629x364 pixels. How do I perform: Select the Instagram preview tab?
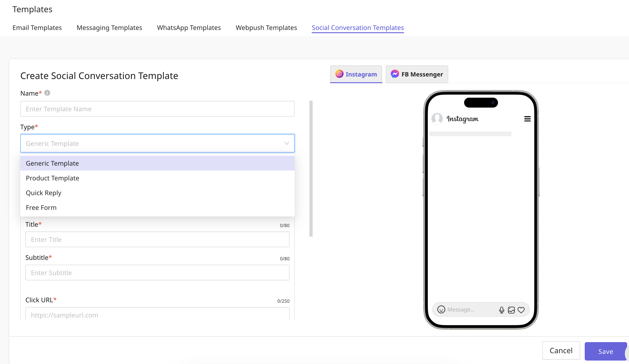coord(356,74)
